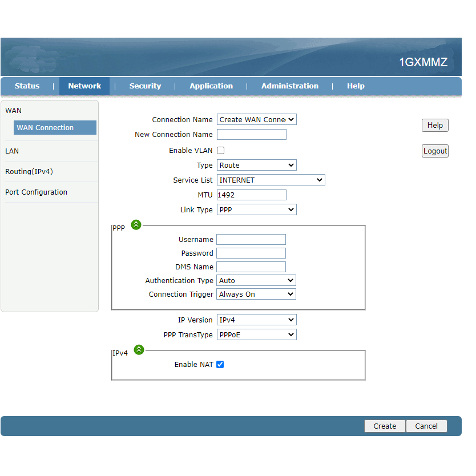Screen dimensions: 476x476
Task: Open the Security tab
Action: [x=145, y=86]
